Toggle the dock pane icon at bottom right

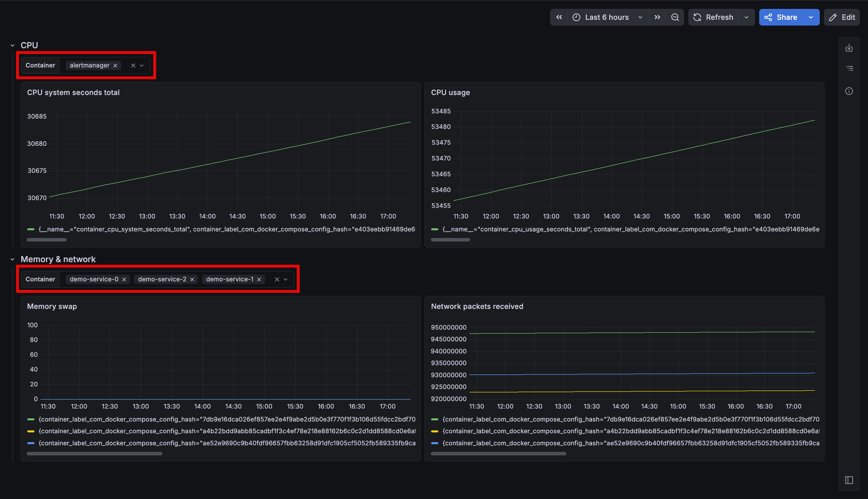(849, 480)
